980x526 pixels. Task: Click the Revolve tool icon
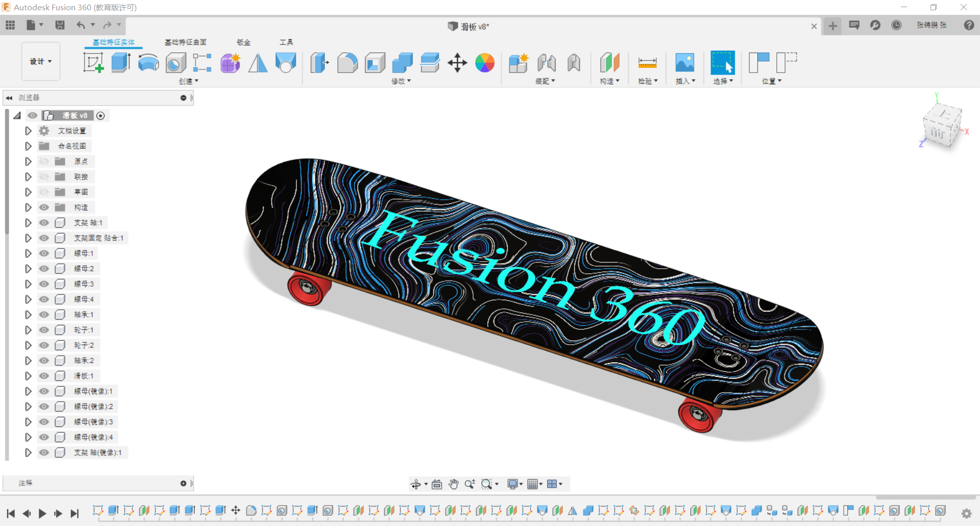click(149, 63)
